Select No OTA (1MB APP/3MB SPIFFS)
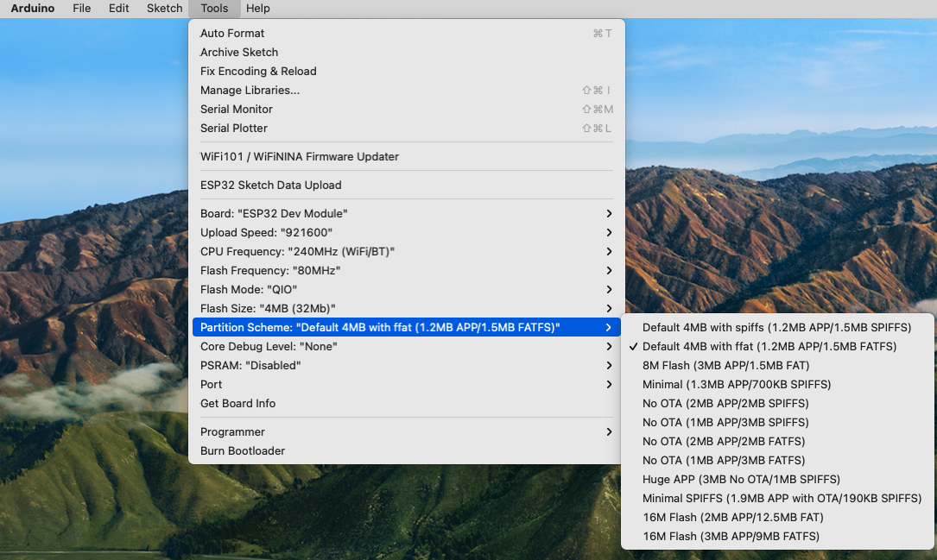Image resolution: width=937 pixels, height=560 pixels. tap(777, 422)
